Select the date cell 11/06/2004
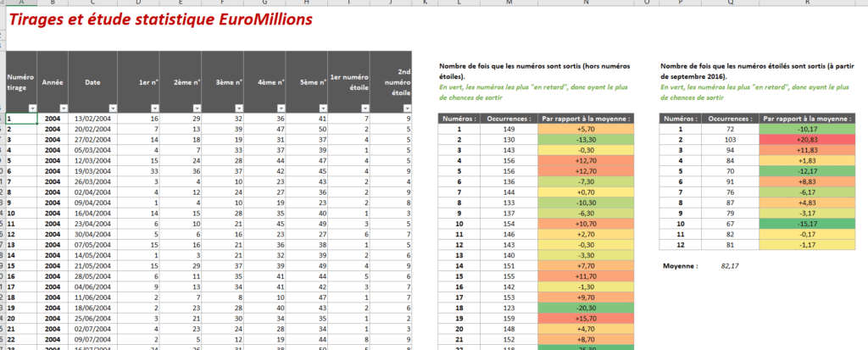The image size is (868, 350). point(93,297)
